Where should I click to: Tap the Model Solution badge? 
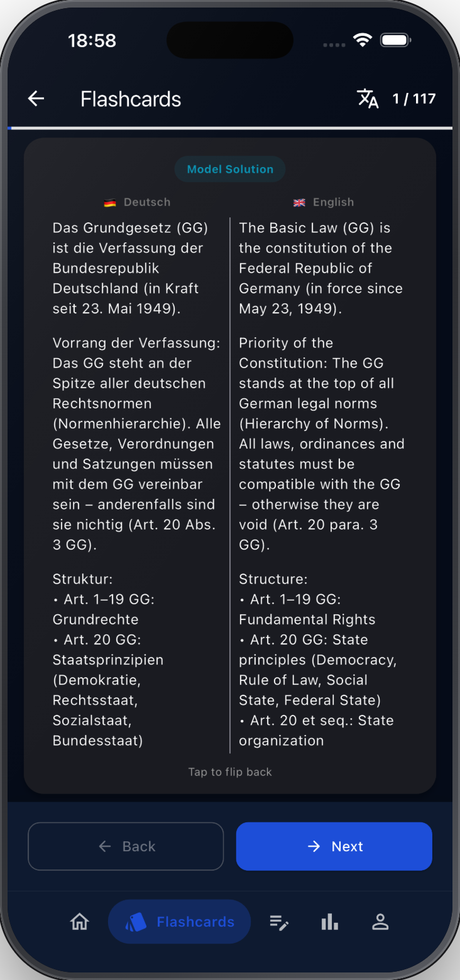pyautogui.click(x=230, y=169)
